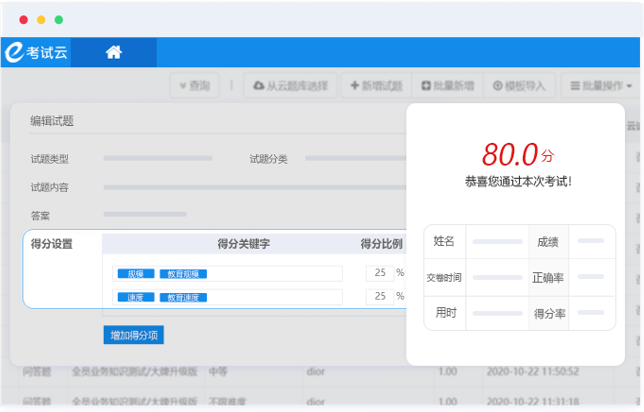Click the 批量新增 button
The width and height of the screenshot is (644, 412).
[x=447, y=86]
